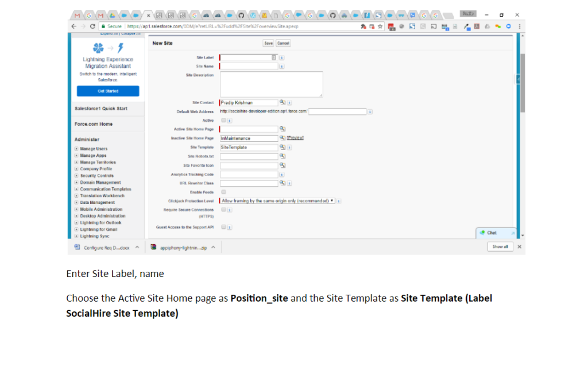588x385 pixels.
Task: Open Communication Templates in sidebar
Action: click(106, 189)
